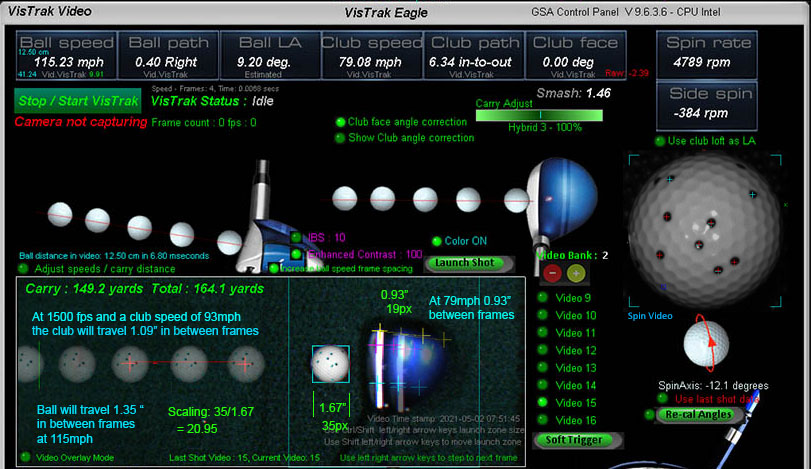Toggle Club face angle correction

[x=340, y=122]
